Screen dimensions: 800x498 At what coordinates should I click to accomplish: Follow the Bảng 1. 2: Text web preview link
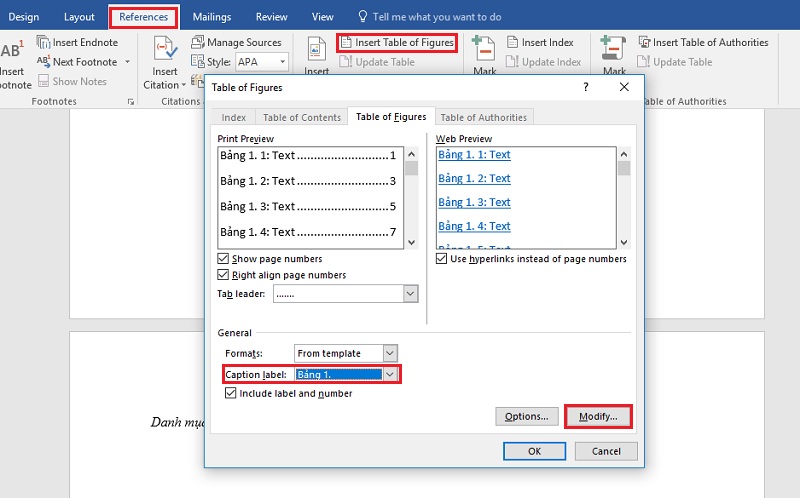coord(474,178)
